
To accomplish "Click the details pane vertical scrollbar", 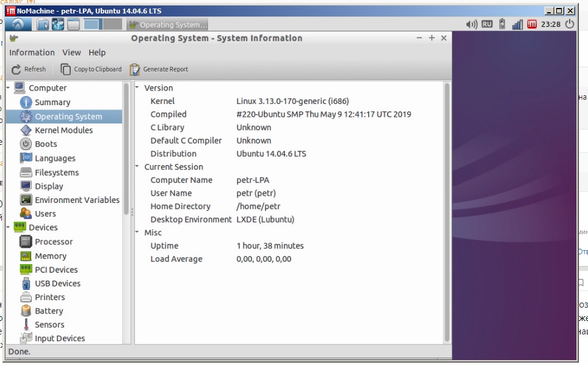I will point(446,212).
